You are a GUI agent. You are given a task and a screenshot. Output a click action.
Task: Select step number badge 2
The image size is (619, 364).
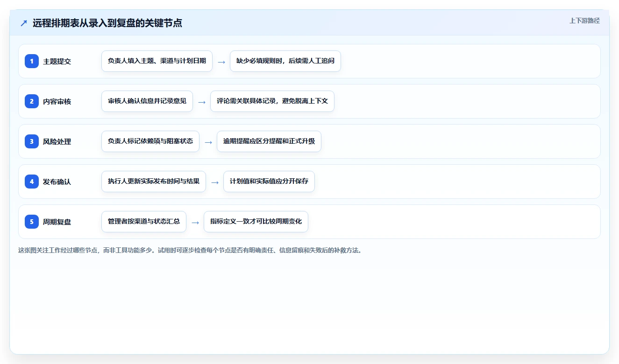[32, 101]
